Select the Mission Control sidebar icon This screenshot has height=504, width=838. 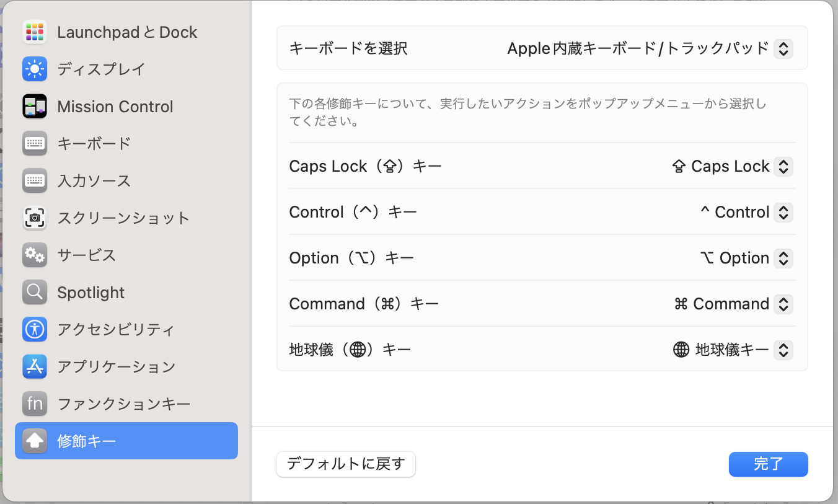(35, 107)
